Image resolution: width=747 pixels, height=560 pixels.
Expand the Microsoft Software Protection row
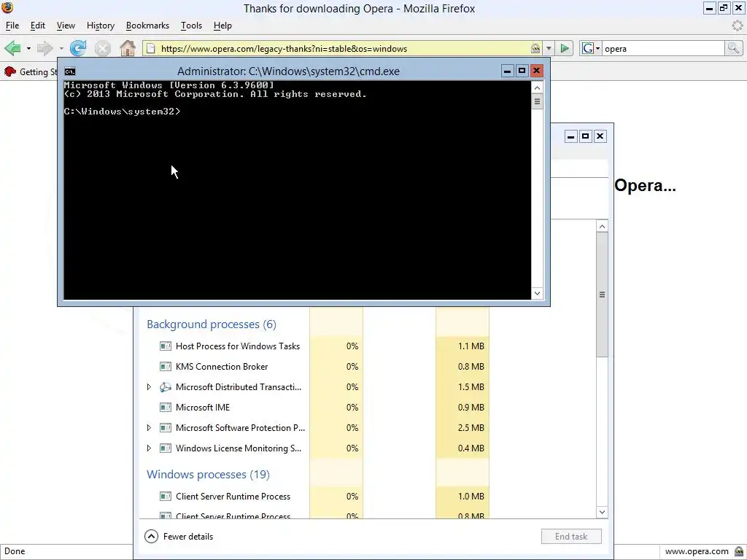[149, 428]
